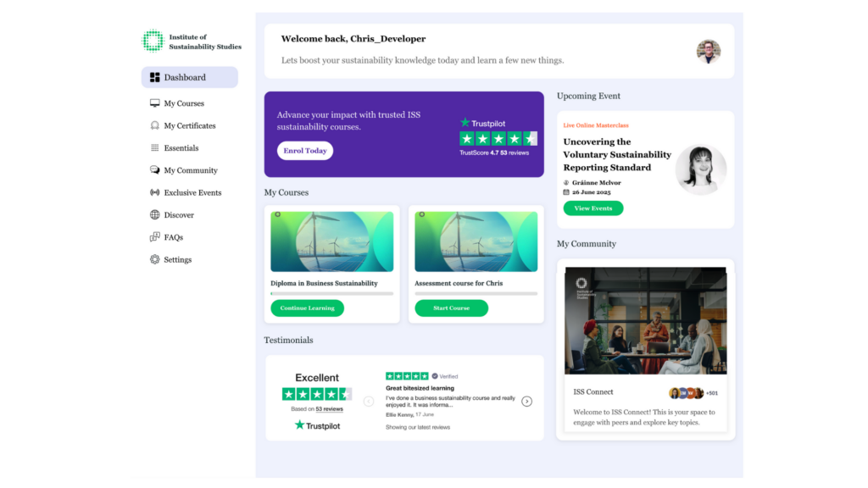
Task: Click the Diploma in Business Sustainability progress bar
Action: pyautogui.click(x=331, y=294)
